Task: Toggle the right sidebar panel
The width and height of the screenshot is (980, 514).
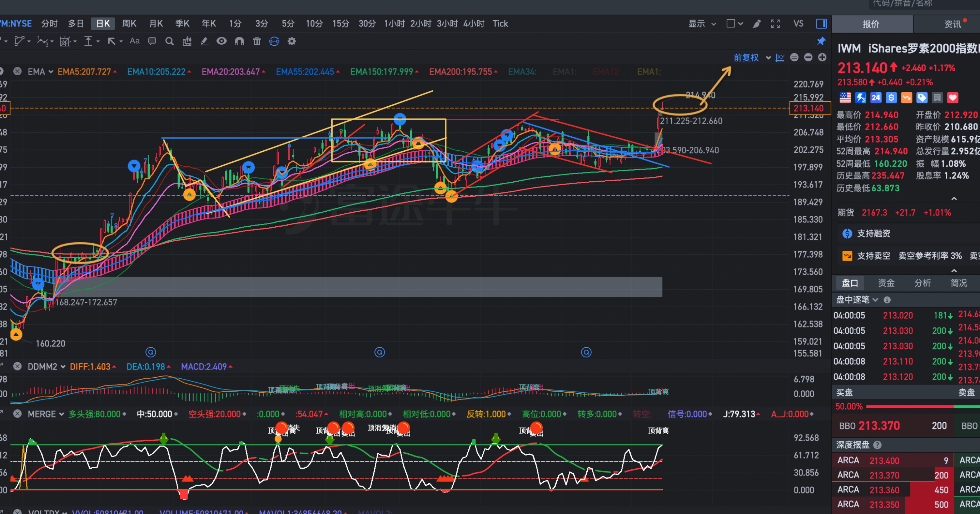Action: pos(821,24)
